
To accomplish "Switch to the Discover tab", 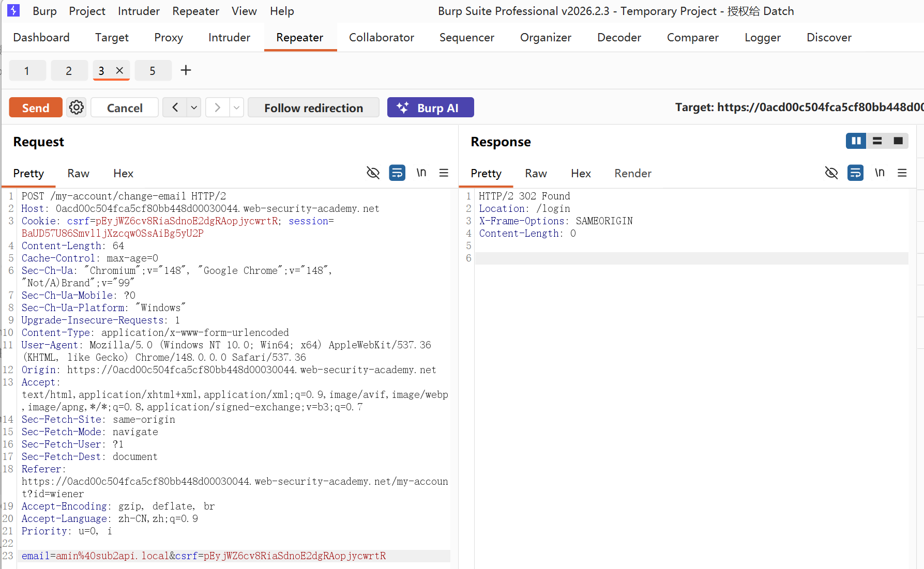I will pos(829,37).
